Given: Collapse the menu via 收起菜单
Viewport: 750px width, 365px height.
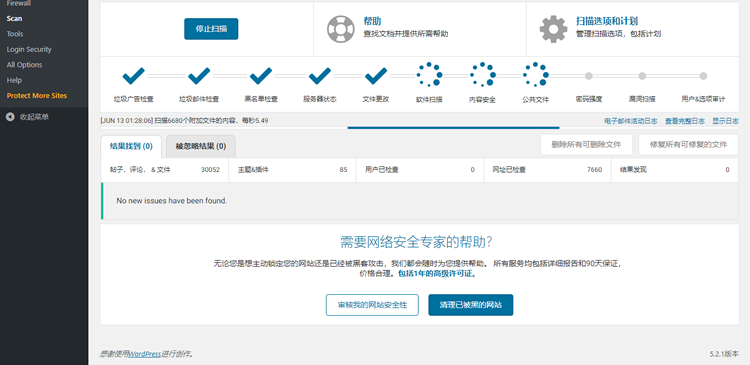Looking at the screenshot, I should pos(34,117).
